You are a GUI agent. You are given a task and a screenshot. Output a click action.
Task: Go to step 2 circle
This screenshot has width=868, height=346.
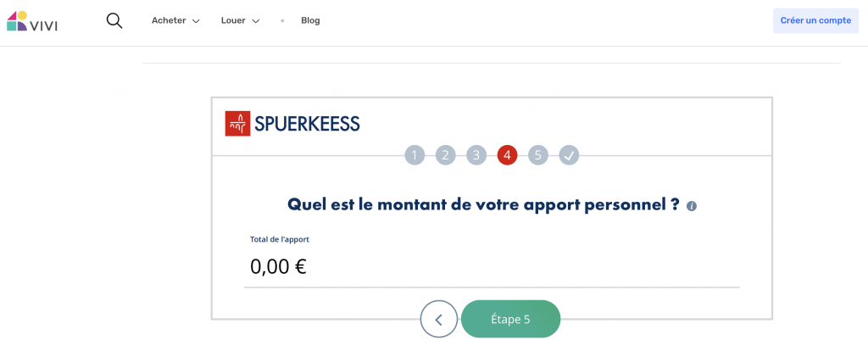446,155
